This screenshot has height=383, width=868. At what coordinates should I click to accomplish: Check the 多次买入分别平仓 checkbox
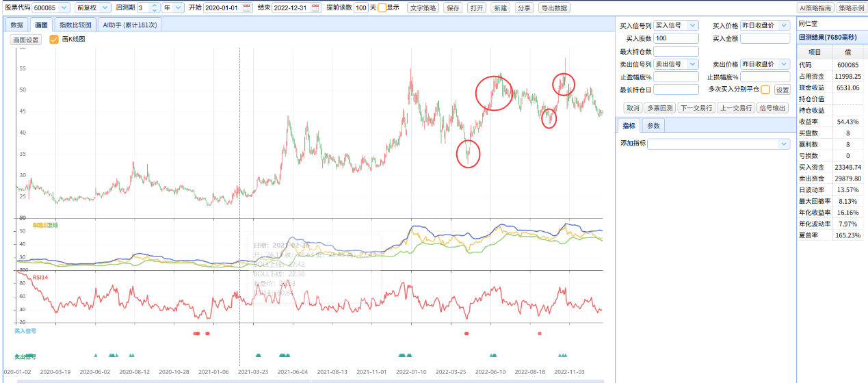tap(765, 90)
